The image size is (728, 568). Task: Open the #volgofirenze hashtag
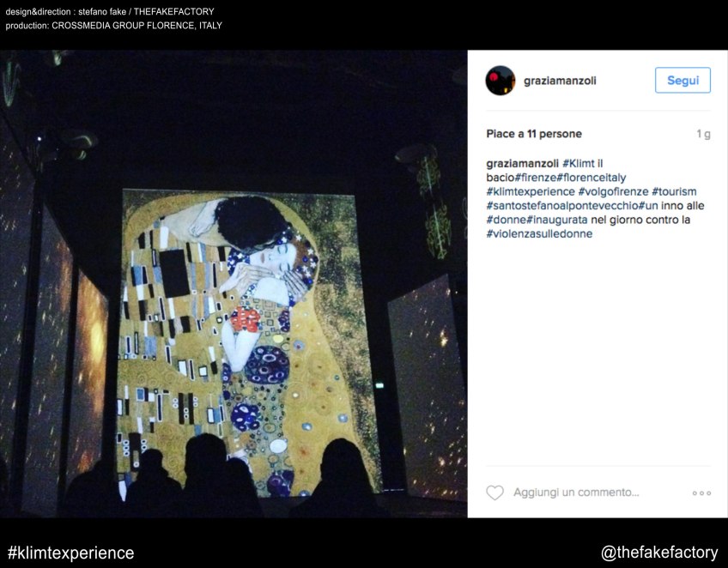(x=613, y=191)
